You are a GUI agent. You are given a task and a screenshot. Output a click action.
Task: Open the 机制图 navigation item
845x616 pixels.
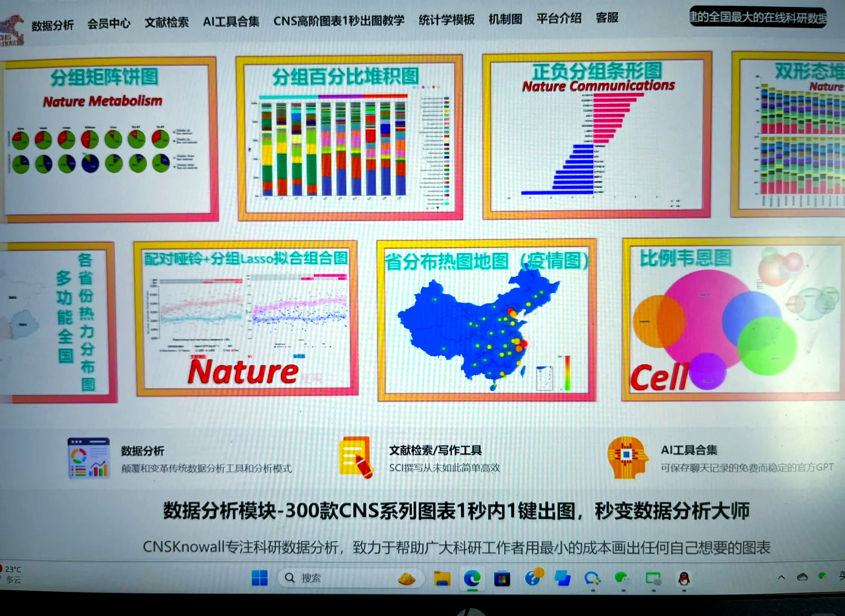pos(505,19)
